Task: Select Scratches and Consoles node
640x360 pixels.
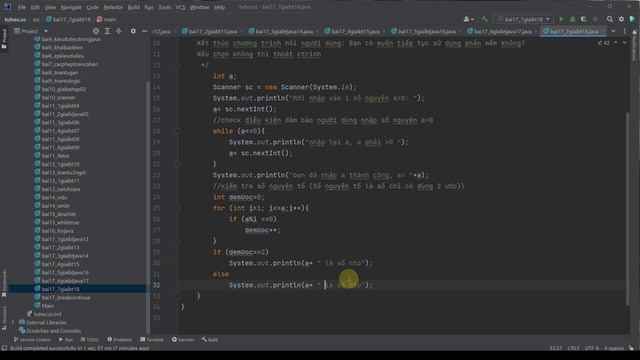Action: point(53,331)
